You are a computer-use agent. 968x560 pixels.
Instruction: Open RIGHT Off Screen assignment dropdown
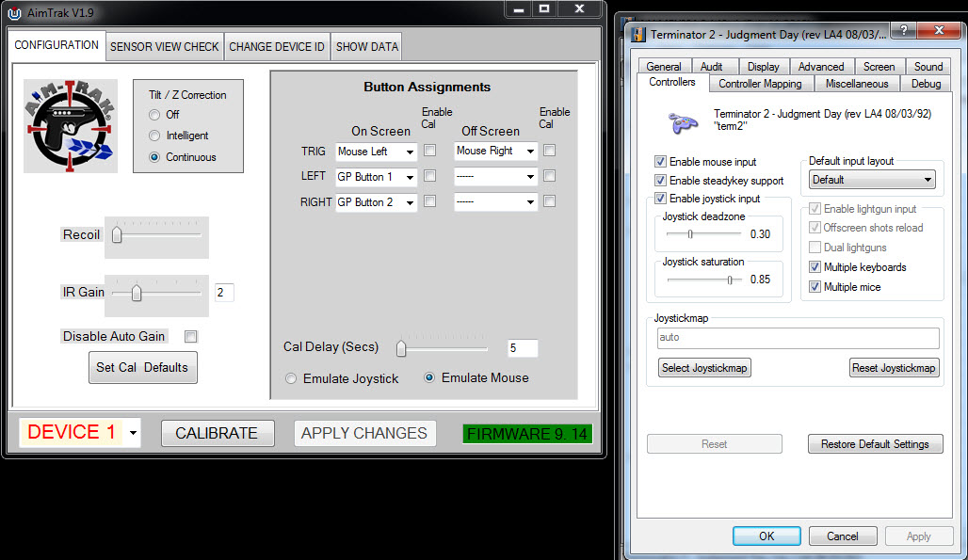495,202
